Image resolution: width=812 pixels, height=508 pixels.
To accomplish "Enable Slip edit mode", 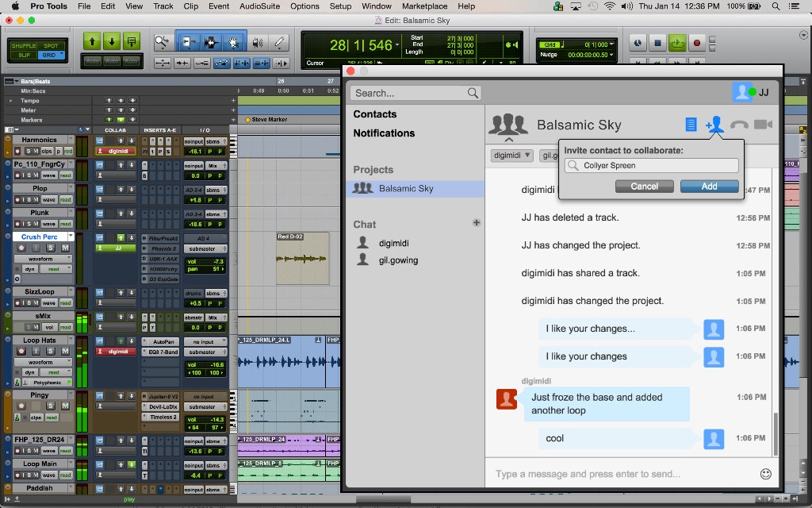I will coord(24,55).
